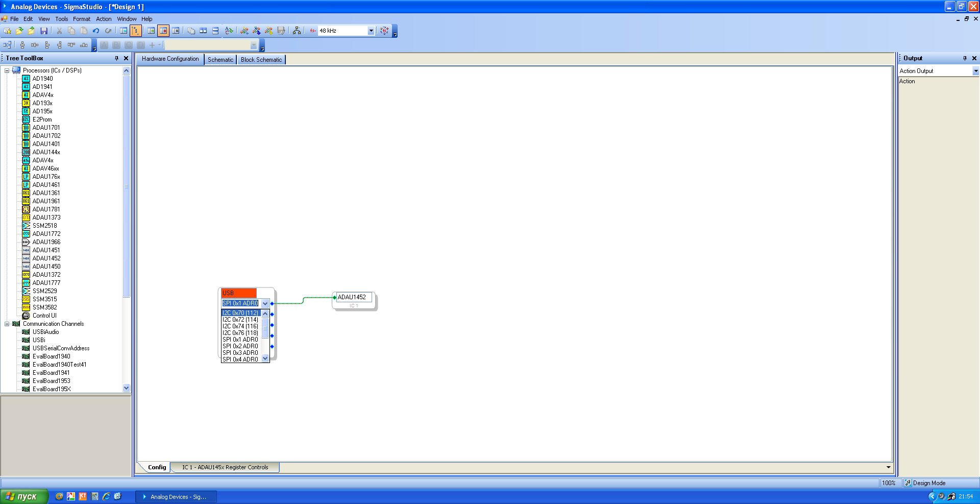Click the Undo arrow icon
This screenshot has width=980, height=504.
pyautogui.click(x=96, y=31)
